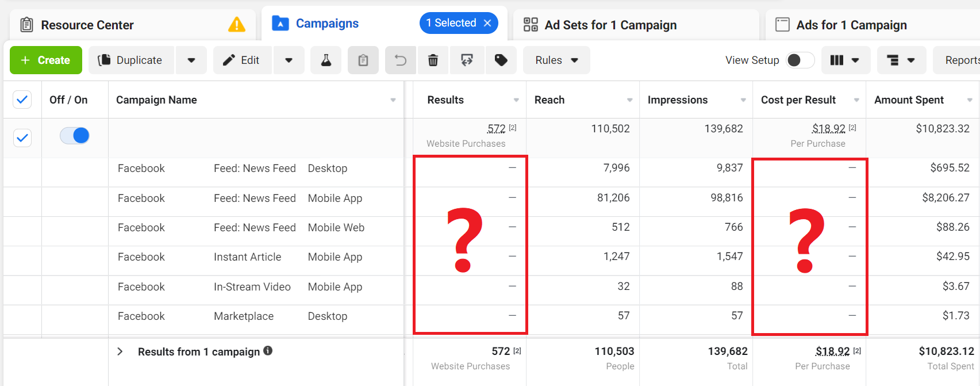
Task: Click the Reports button
Action: (957, 60)
